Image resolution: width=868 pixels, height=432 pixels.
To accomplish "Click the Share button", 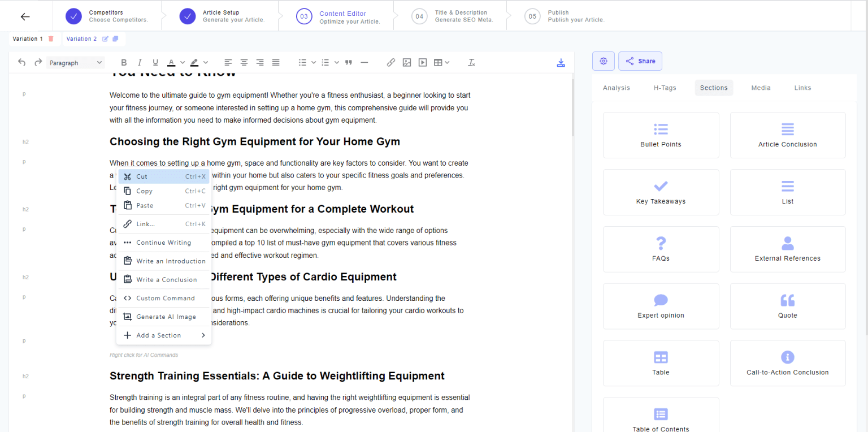I will pyautogui.click(x=640, y=61).
